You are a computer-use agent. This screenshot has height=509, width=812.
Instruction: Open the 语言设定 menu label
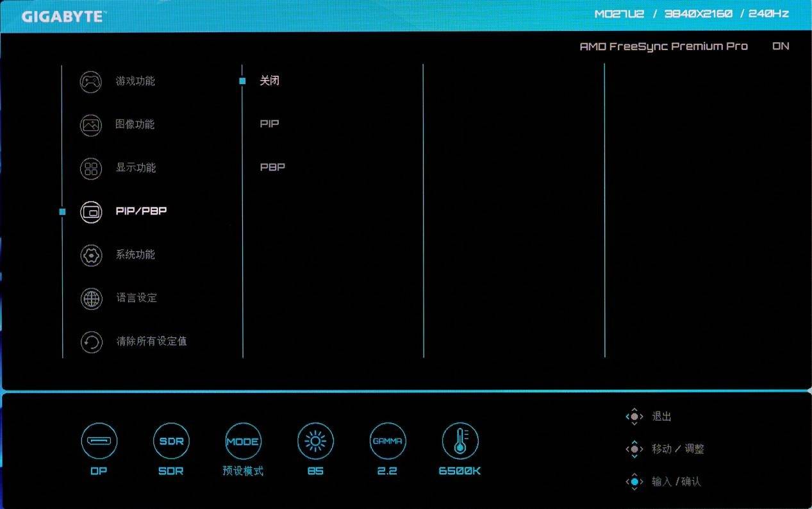(x=136, y=298)
